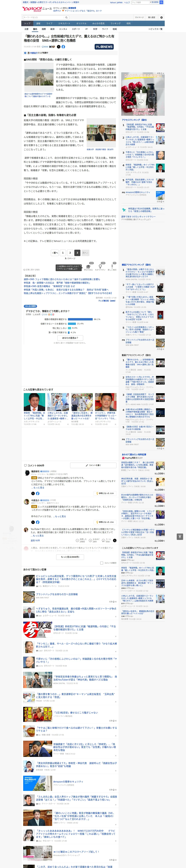The height and width of the screenshot is (868, 186).
Task: Open マイページ link
Action: coord(139,18)
